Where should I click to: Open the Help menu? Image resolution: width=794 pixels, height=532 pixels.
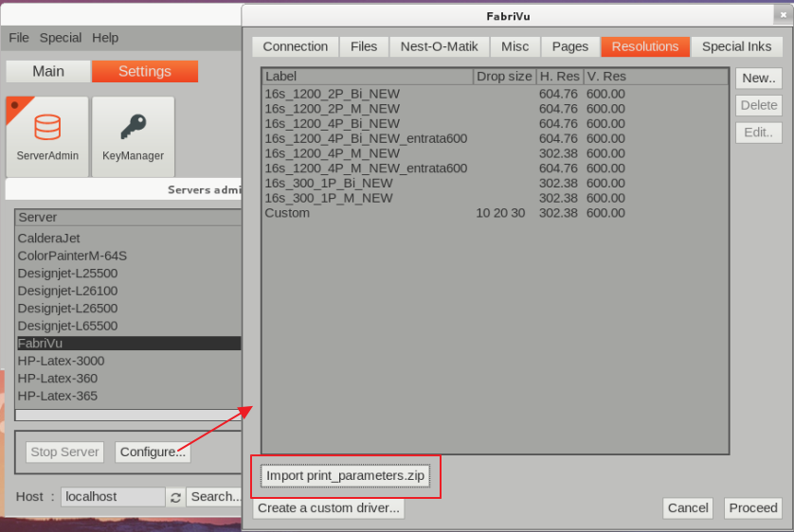tap(105, 38)
